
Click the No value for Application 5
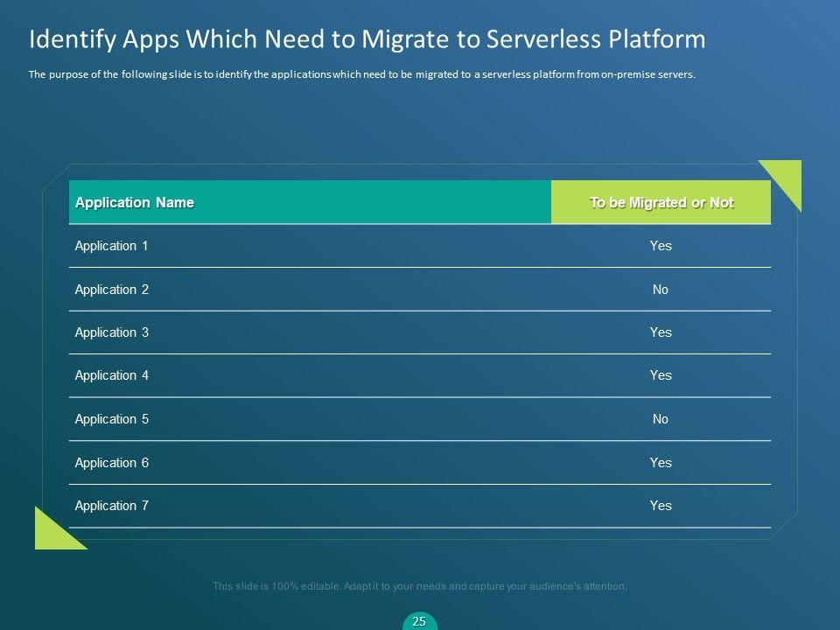pyautogui.click(x=661, y=419)
